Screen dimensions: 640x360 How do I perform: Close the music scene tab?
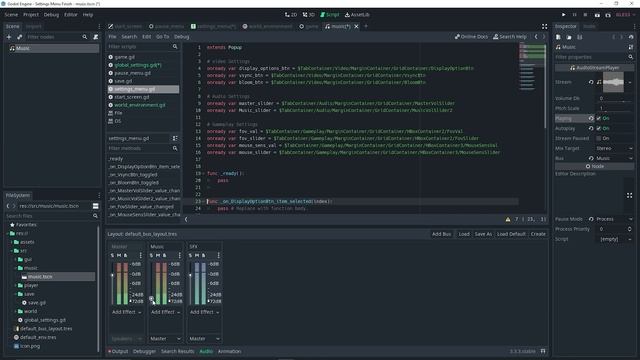pos(356,26)
